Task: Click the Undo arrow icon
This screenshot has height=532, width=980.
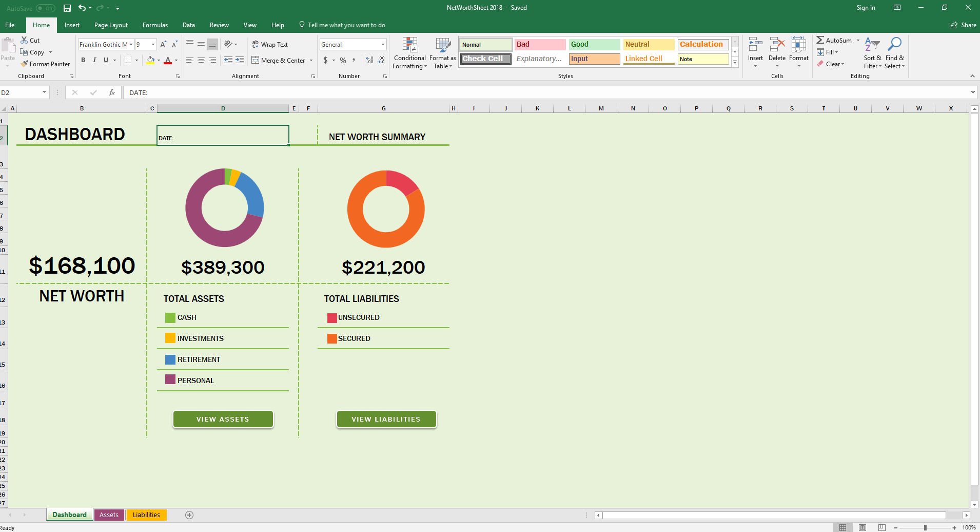Action: pyautogui.click(x=82, y=8)
